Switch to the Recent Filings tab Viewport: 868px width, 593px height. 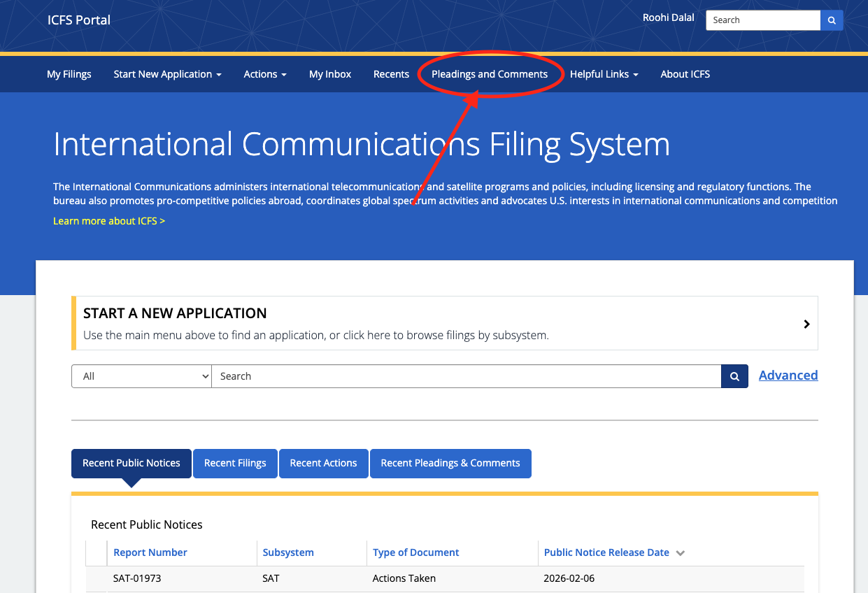pyautogui.click(x=235, y=463)
